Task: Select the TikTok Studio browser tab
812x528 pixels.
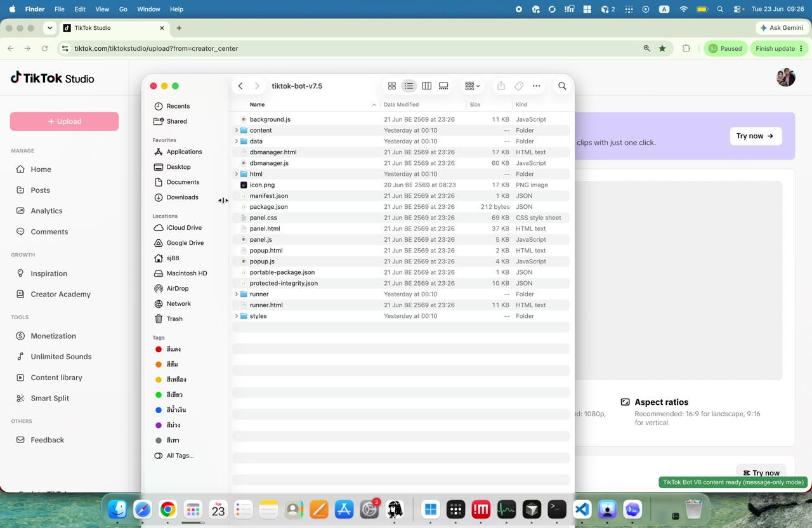Action: click(x=114, y=28)
